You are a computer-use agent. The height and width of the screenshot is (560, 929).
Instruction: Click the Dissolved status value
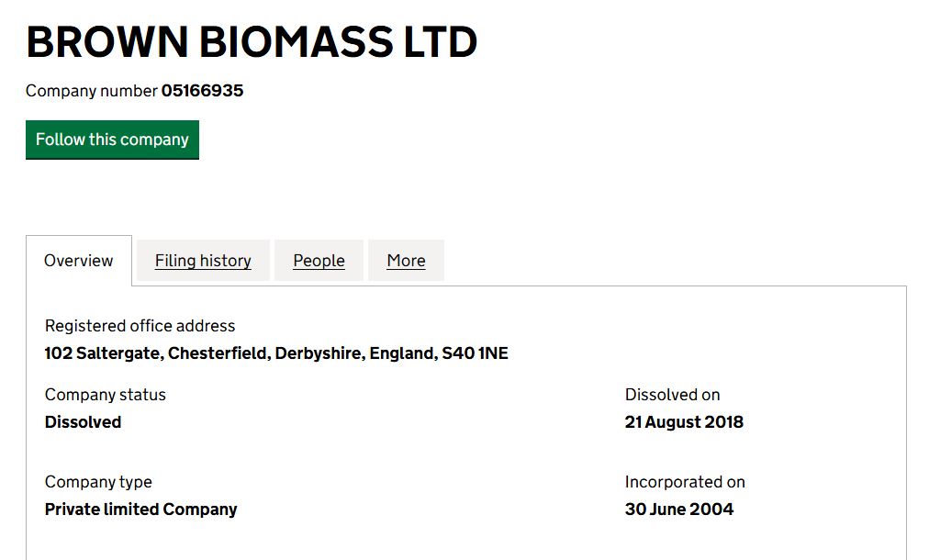[83, 422]
